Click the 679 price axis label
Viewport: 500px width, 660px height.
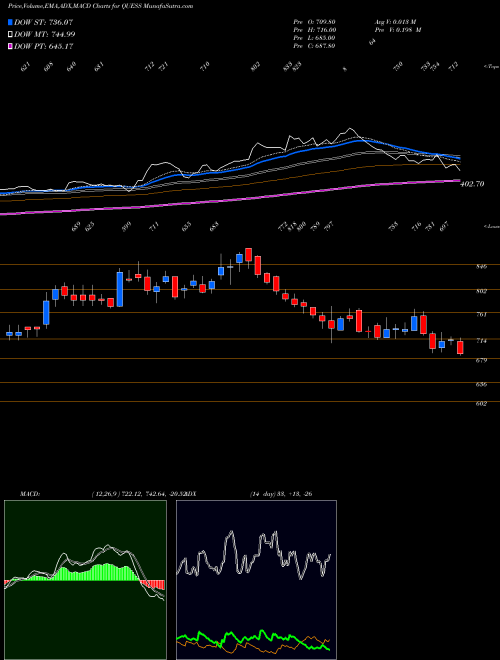click(481, 360)
